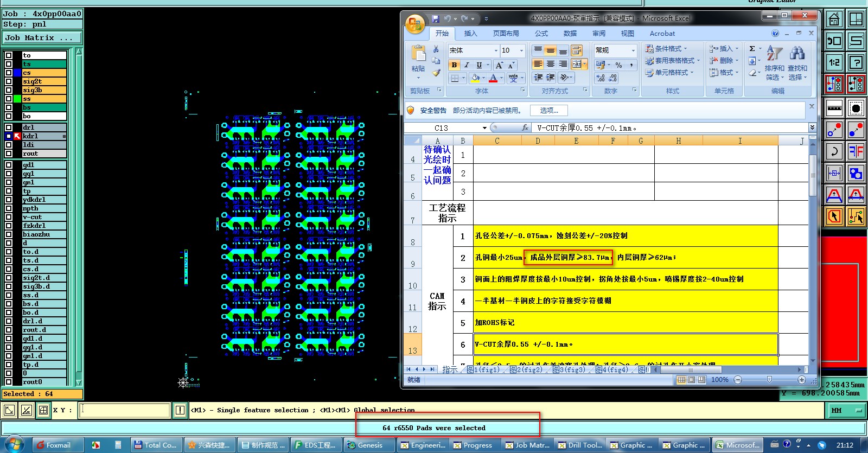
Task: Click the red mirror F tool icon
Action: 856,151
